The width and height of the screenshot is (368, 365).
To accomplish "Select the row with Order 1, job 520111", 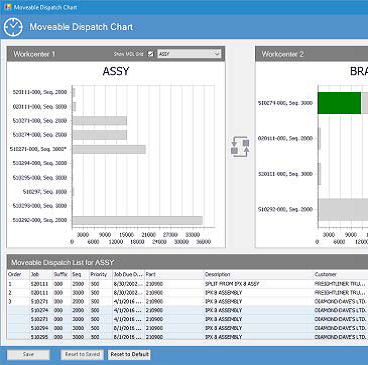I will [x=188, y=284].
